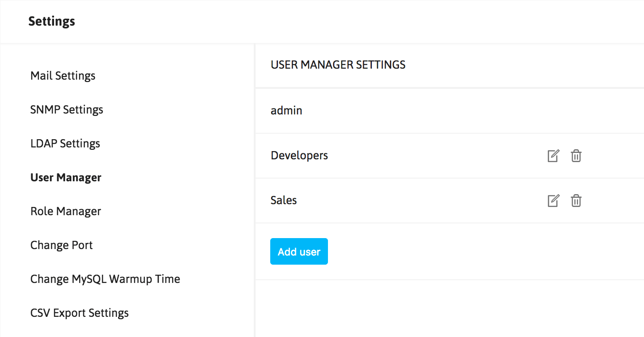The width and height of the screenshot is (644, 337).
Task: Click the Sales user name
Action: [x=284, y=201]
